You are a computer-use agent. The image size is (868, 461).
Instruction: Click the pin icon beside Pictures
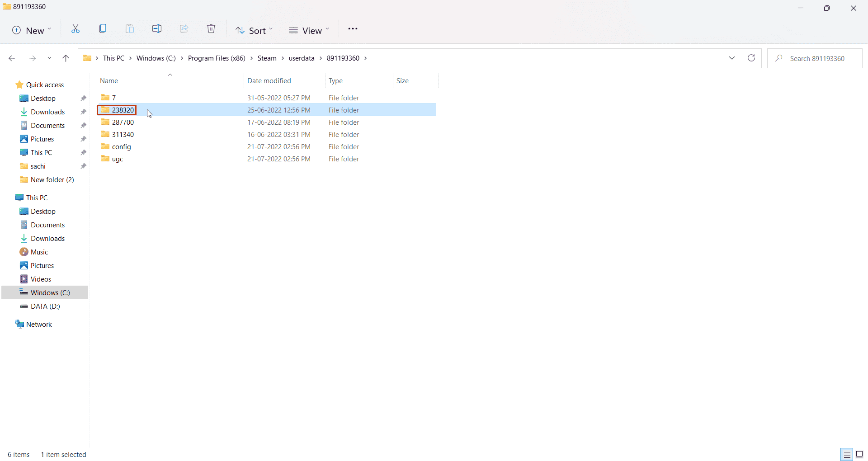(x=83, y=139)
